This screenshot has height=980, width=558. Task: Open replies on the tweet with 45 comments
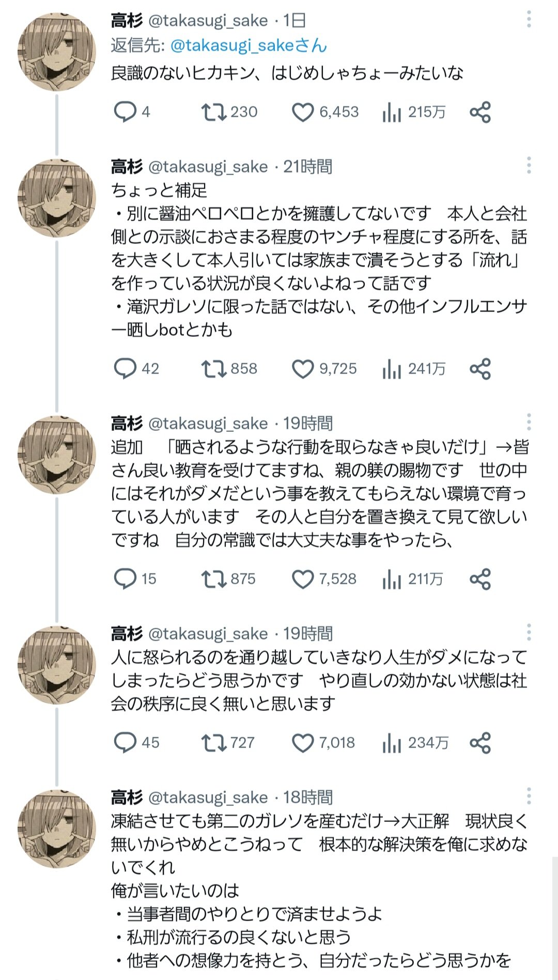tap(125, 743)
